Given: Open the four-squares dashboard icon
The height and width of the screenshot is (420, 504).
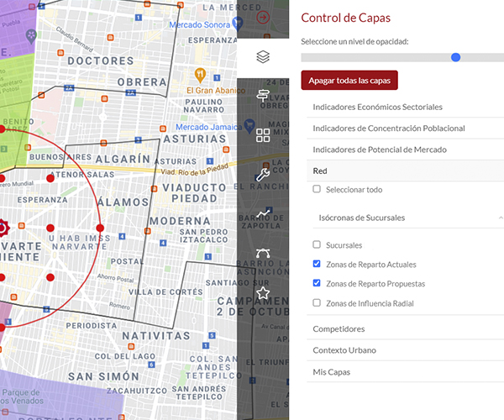Looking at the screenshot, I should point(263,135).
